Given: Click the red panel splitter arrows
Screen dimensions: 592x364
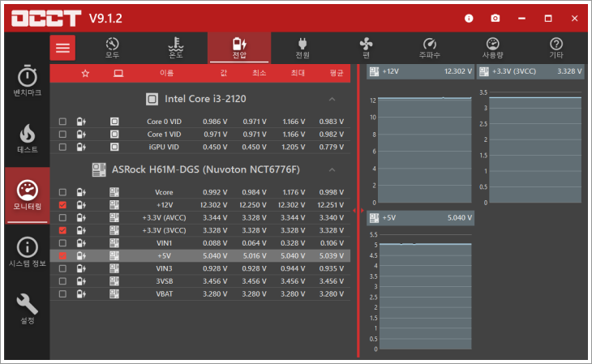Looking at the screenshot, I should coord(358,211).
